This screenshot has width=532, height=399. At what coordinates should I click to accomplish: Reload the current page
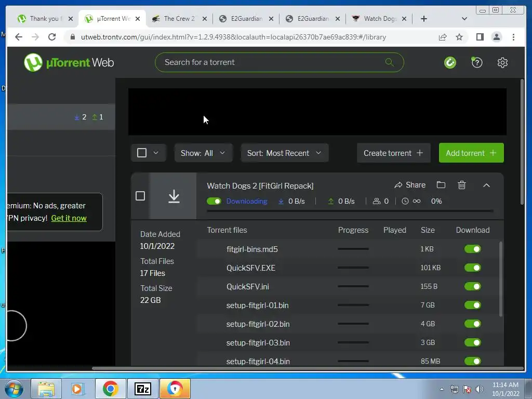pyautogui.click(x=52, y=37)
